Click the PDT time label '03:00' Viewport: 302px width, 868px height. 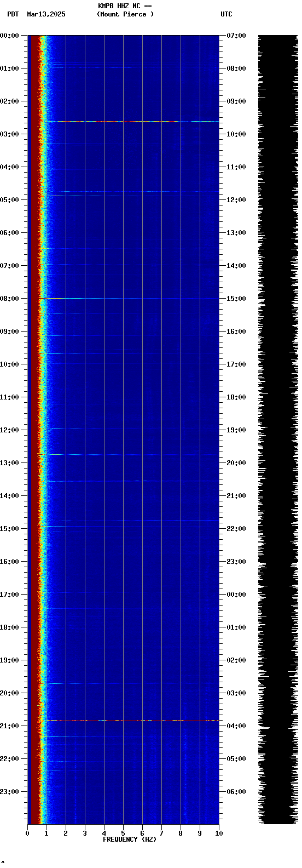point(9,134)
